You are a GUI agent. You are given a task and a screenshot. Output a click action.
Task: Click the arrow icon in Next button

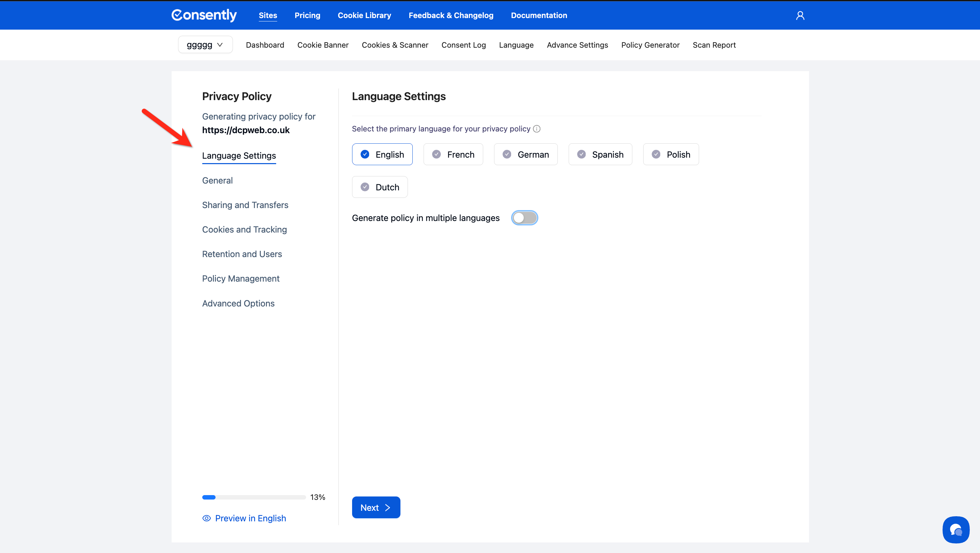[x=388, y=508]
